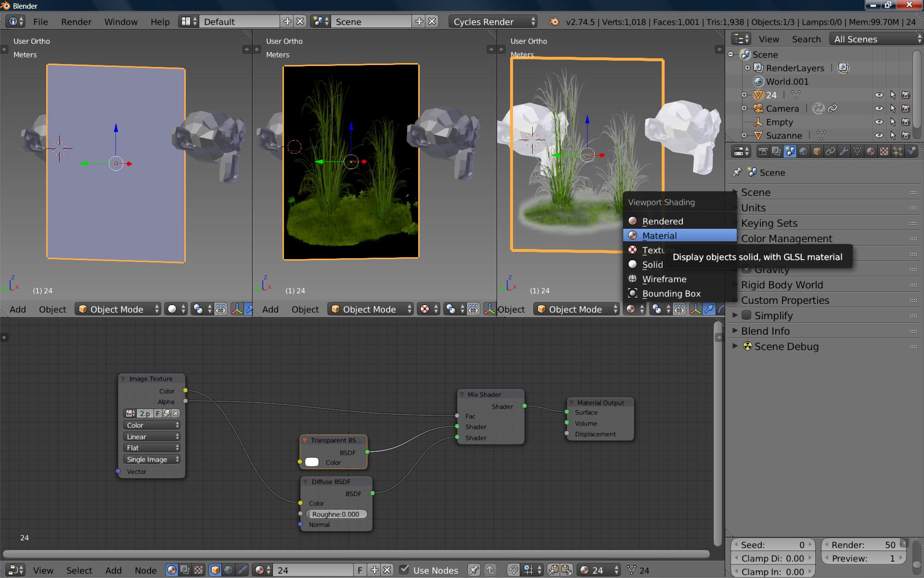
Task: Click the pin icon beside Scene breadcrumb
Action: [x=737, y=172]
